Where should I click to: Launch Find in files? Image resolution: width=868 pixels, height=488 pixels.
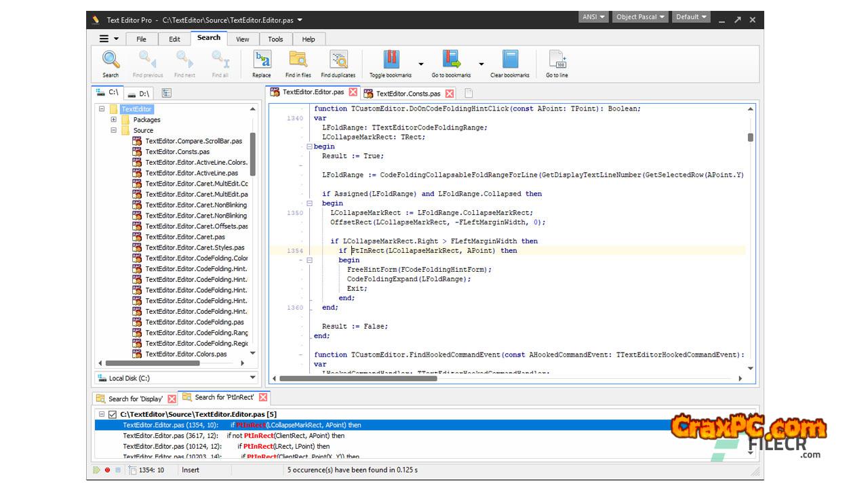click(298, 60)
